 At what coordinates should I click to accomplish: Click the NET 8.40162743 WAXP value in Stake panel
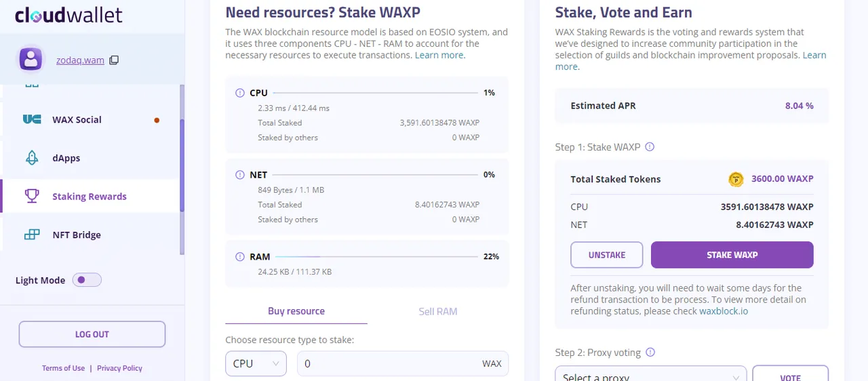[774, 225]
